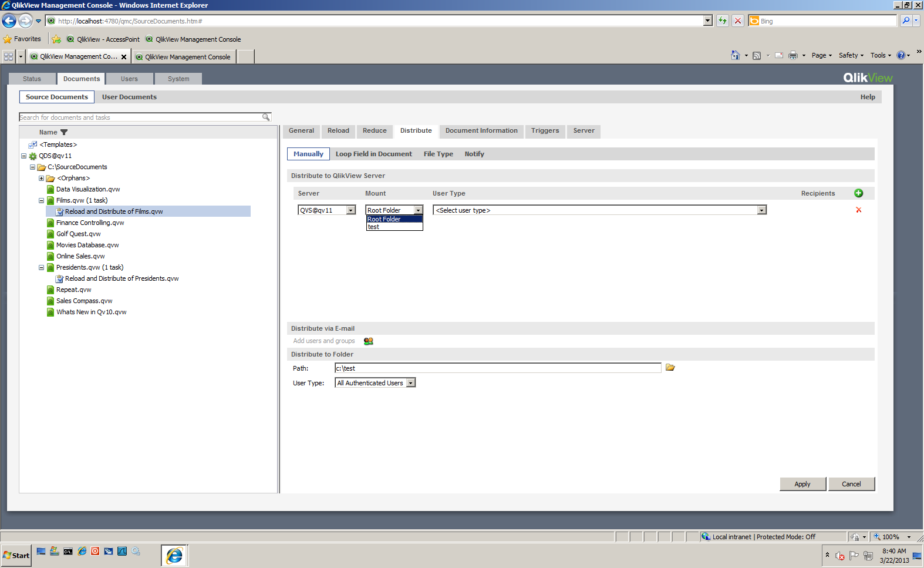The height and width of the screenshot is (568, 924).
Task: Open the All Authenticated Users dropdown
Action: (x=375, y=383)
